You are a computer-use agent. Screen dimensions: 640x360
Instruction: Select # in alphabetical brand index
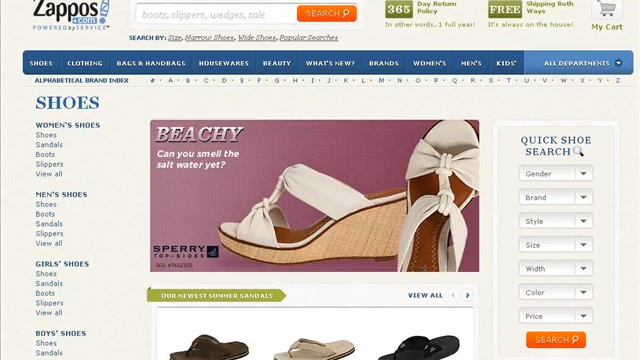[153, 80]
